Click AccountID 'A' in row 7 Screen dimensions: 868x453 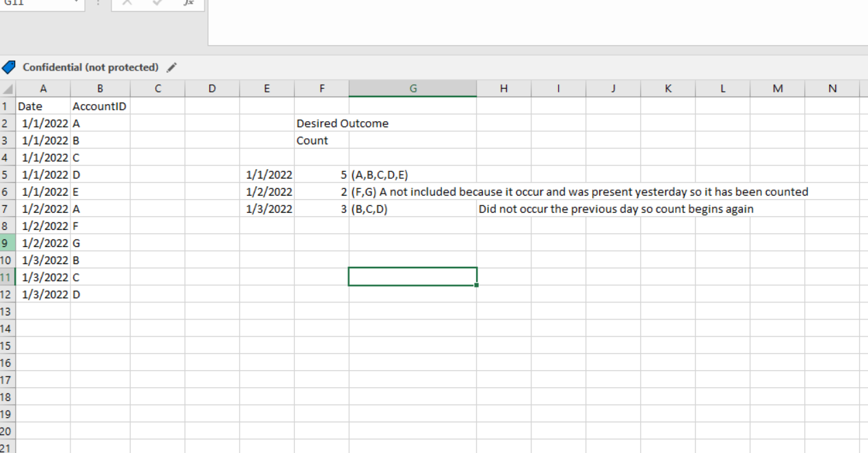100,209
